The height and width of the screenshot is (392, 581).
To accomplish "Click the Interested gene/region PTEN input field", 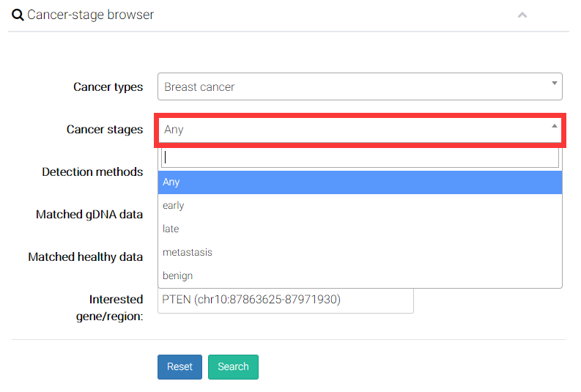I will (x=286, y=300).
